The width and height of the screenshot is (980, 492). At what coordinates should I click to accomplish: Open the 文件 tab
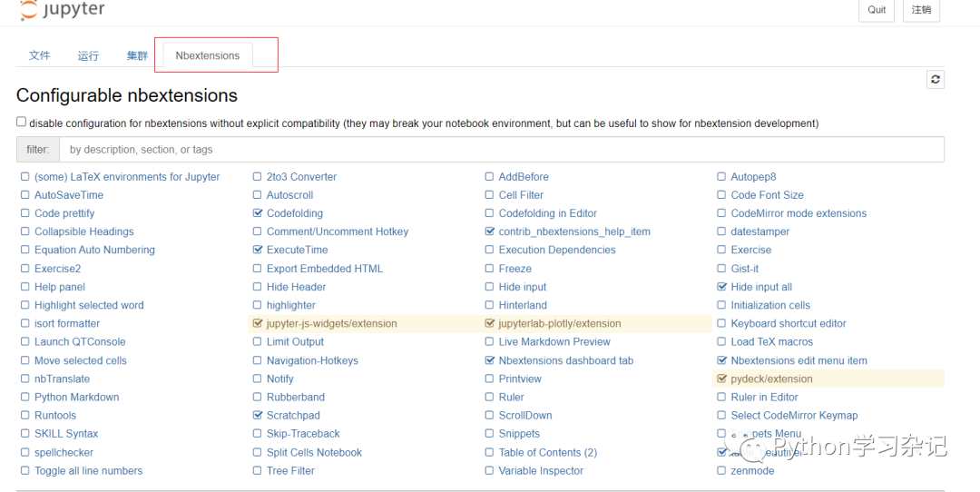click(x=39, y=55)
